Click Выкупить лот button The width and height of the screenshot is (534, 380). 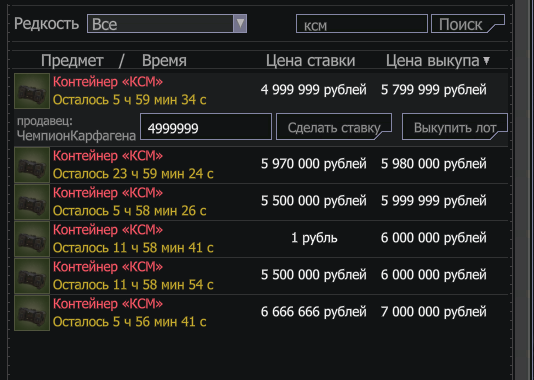coord(455,127)
